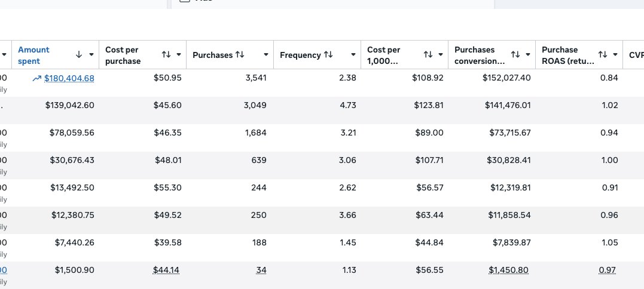Open Cost per 1,000 column dropdown

441,54
